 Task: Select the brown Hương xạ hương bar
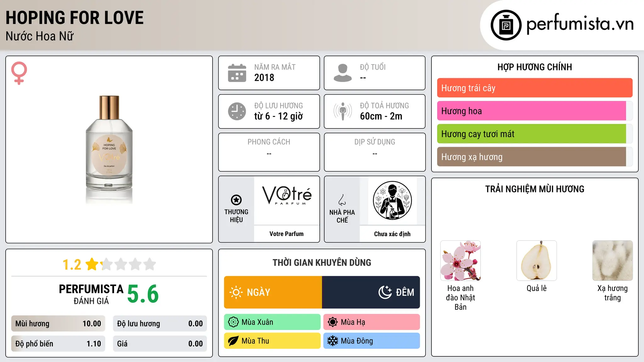click(x=535, y=157)
